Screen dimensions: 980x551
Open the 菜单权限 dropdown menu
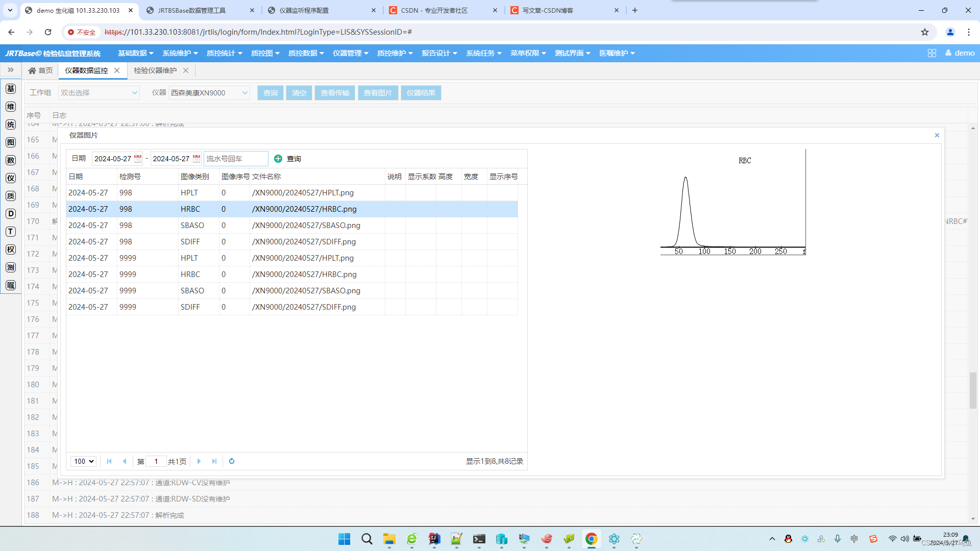coord(528,53)
